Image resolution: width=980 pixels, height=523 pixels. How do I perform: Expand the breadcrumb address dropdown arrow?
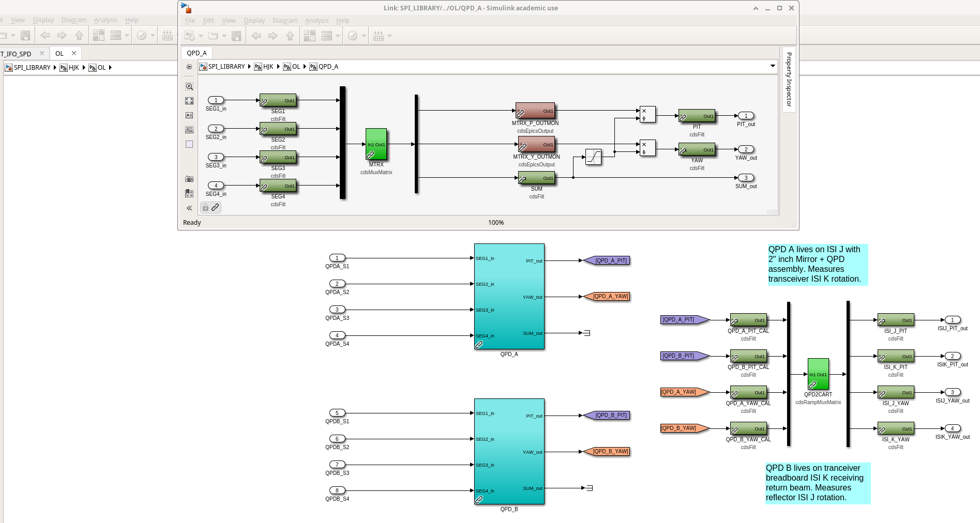coord(773,66)
